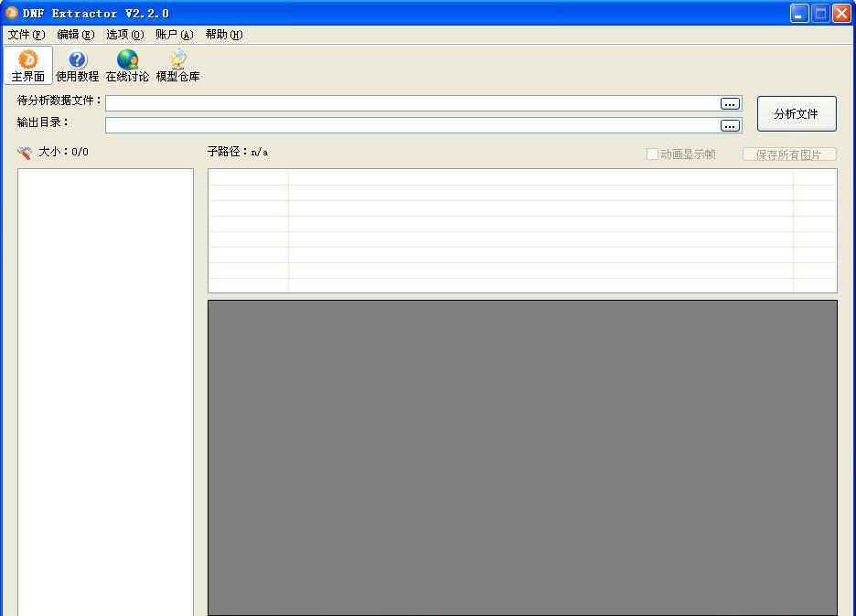Click inside the gray image preview area
This screenshot has height=616, width=856.
click(x=522, y=457)
